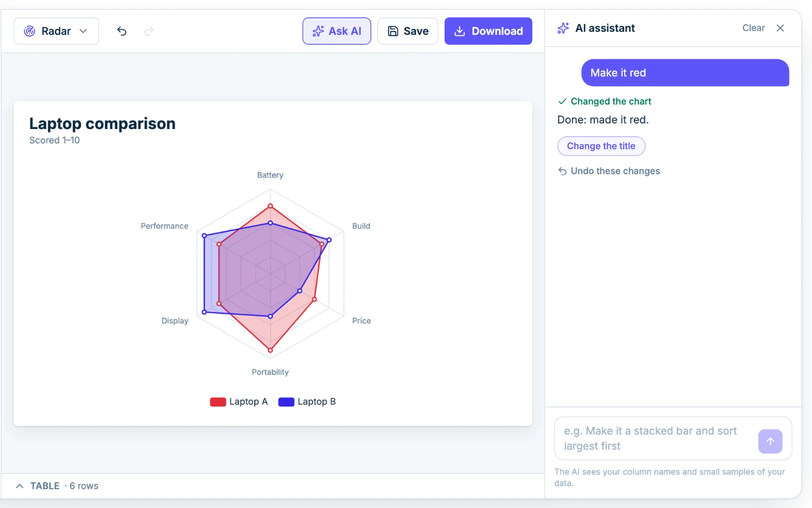Click the undo arrow icon
Image resolution: width=812 pixels, height=508 pixels.
122,31
